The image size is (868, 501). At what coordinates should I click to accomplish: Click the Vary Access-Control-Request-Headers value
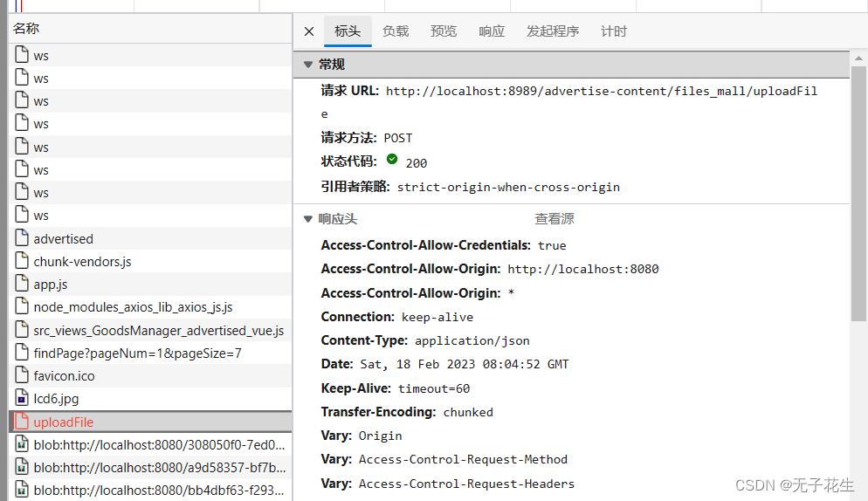(x=466, y=484)
